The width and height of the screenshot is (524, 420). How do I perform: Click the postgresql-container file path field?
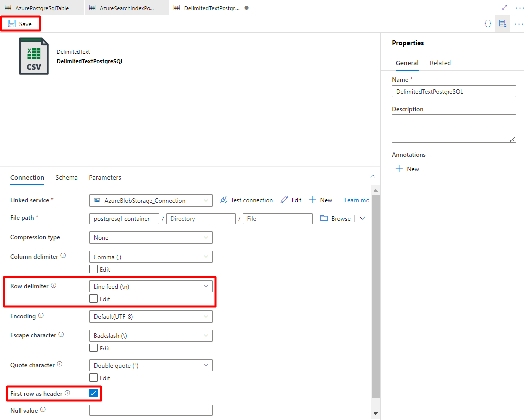[x=124, y=219]
